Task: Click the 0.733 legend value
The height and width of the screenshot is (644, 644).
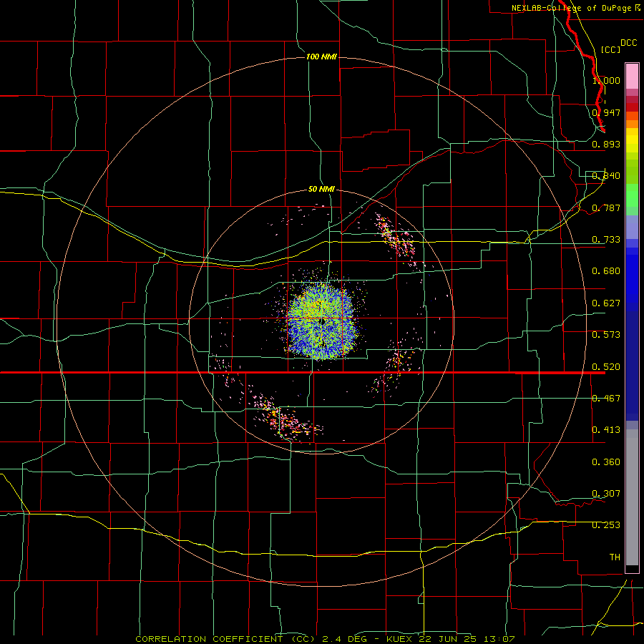Action: click(606, 240)
